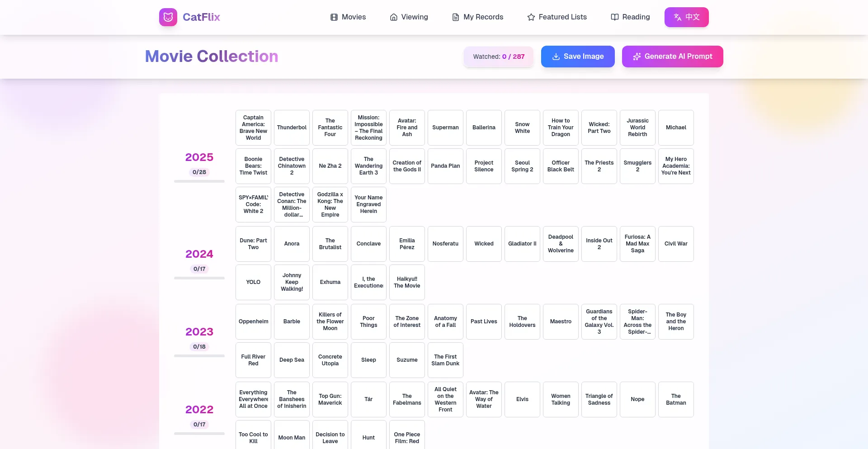Click the Watched 0 / 287 counter
This screenshot has width=868, height=449.
tap(499, 57)
